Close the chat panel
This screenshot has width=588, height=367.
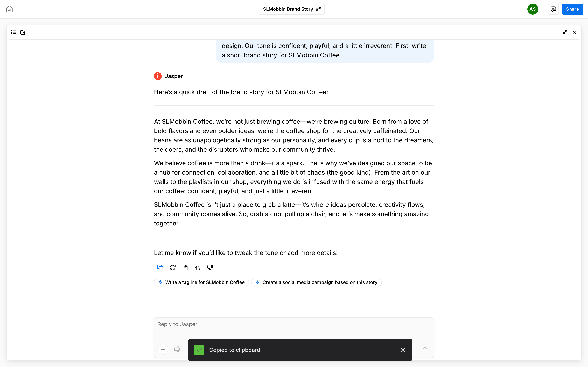click(574, 32)
